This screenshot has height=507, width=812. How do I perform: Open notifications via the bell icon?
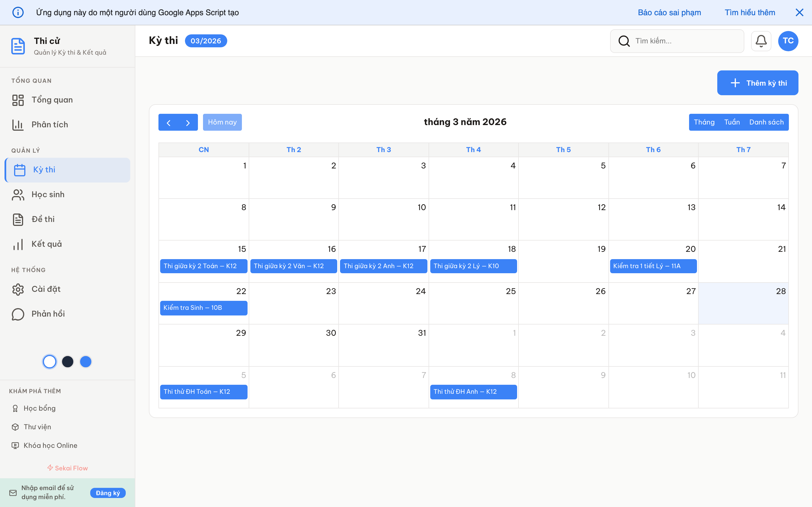click(x=761, y=41)
